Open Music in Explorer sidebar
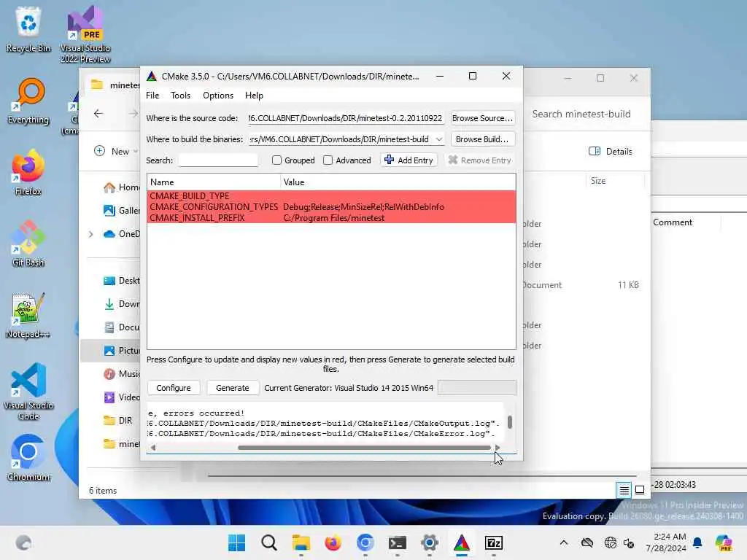This screenshot has height=560, width=747. tap(122, 374)
